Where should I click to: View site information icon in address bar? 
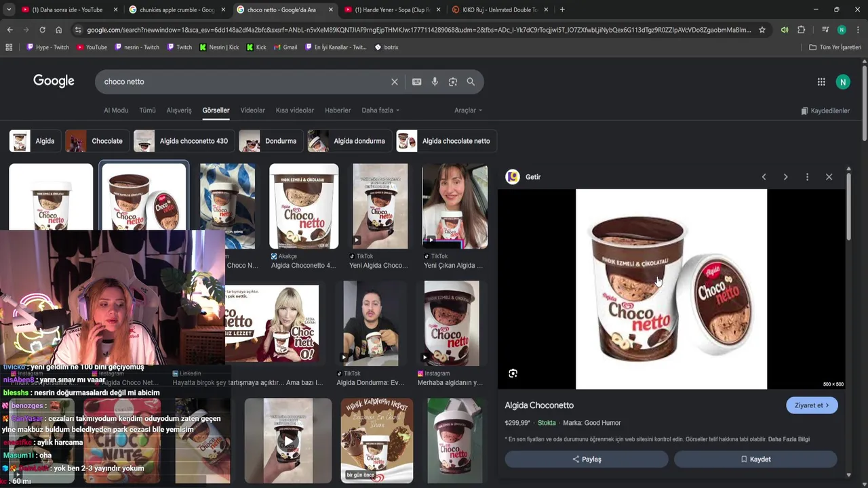point(78,30)
